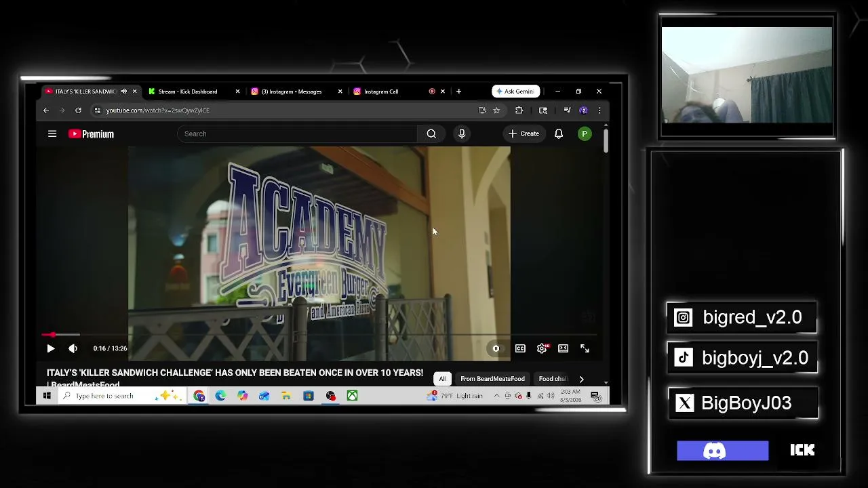Switch the player to theater mode

(x=563, y=348)
